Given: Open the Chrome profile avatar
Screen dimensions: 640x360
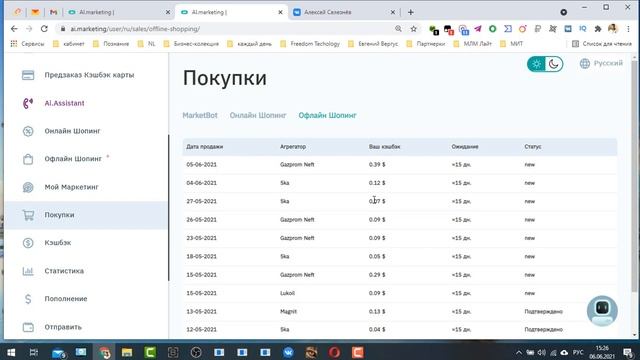Looking at the screenshot, I should click(x=613, y=29).
